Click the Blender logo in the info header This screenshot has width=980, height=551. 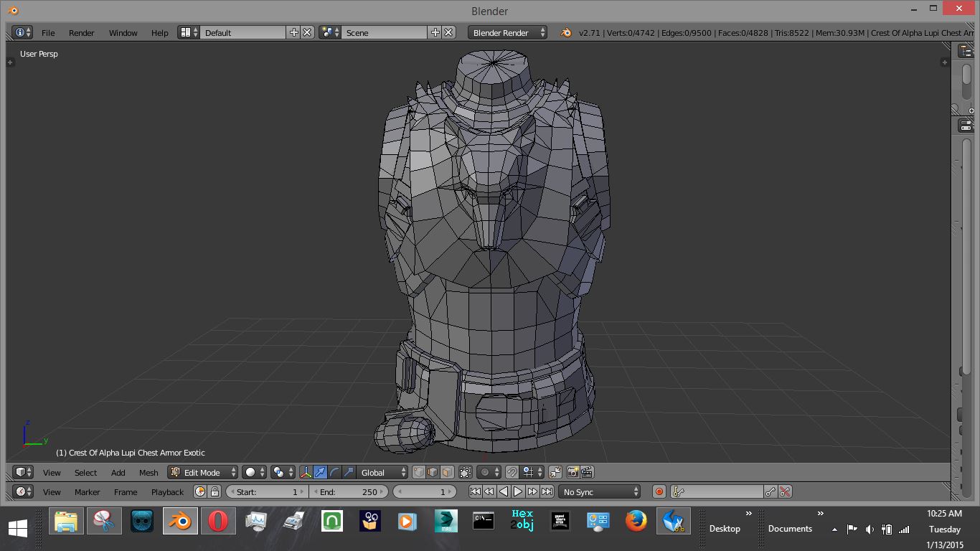tap(565, 32)
